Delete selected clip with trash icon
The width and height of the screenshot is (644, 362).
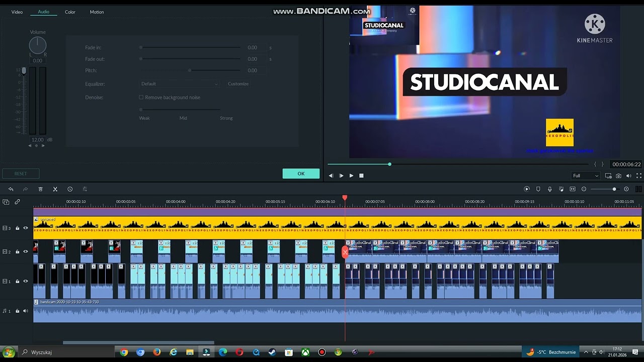(40, 189)
